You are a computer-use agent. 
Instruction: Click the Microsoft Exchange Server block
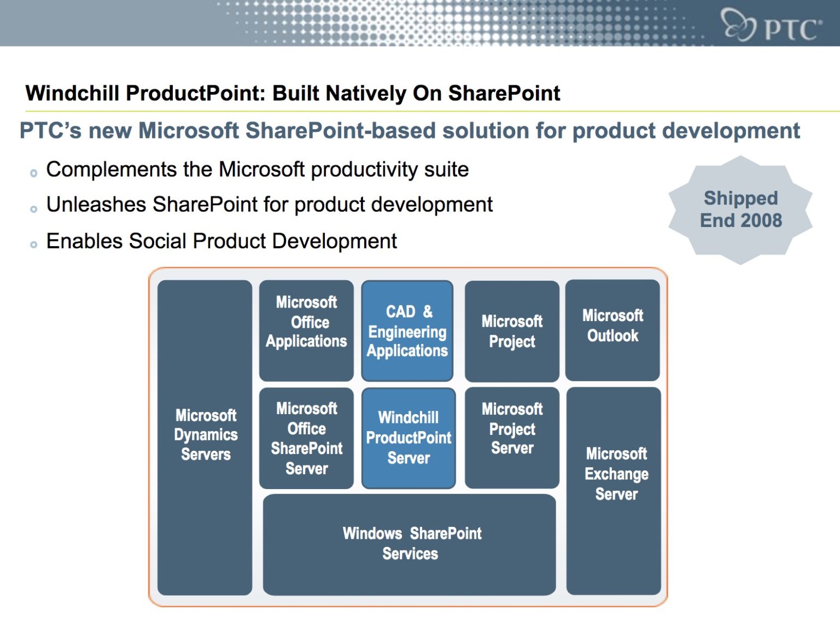coord(614,491)
